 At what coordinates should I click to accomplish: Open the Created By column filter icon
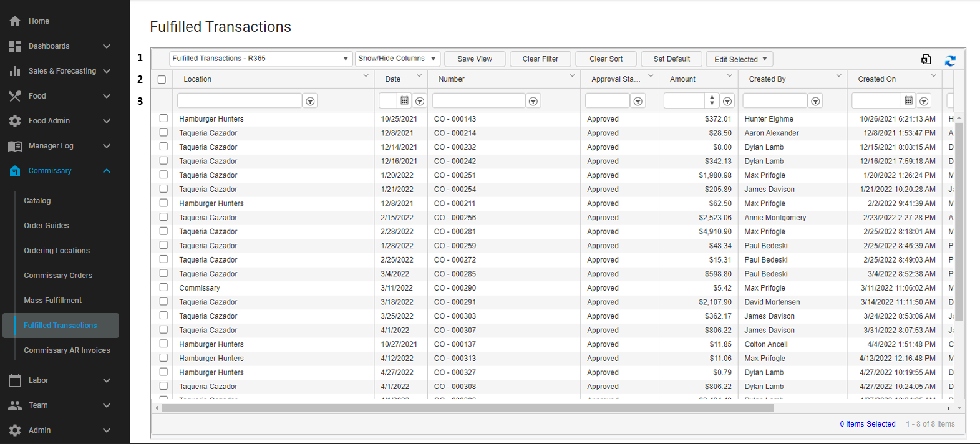[x=815, y=101]
